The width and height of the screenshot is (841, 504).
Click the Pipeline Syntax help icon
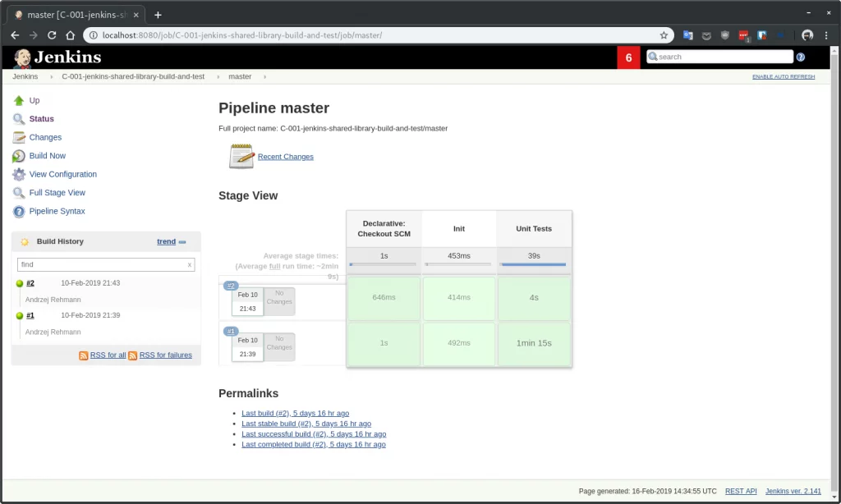[x=19, y=211]
